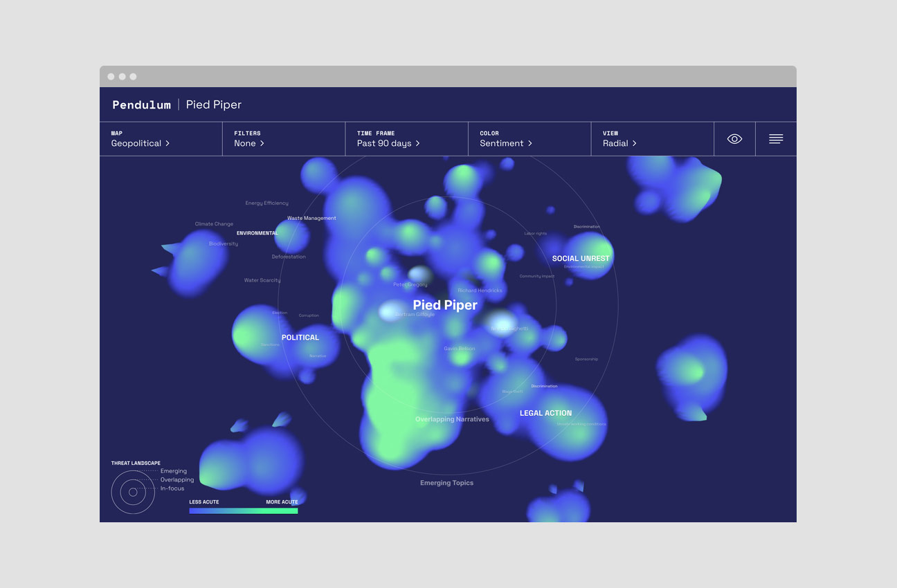Click the Wage theft topic label

pyautogui.click(x=512, y=392)
